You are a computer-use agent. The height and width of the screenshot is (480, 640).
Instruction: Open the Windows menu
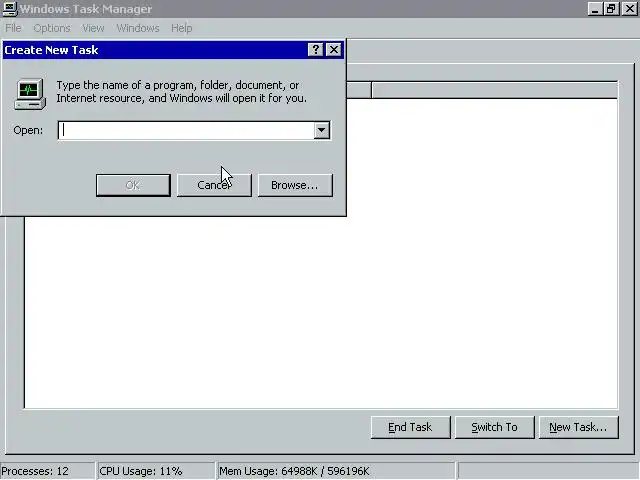pos(138,28)
